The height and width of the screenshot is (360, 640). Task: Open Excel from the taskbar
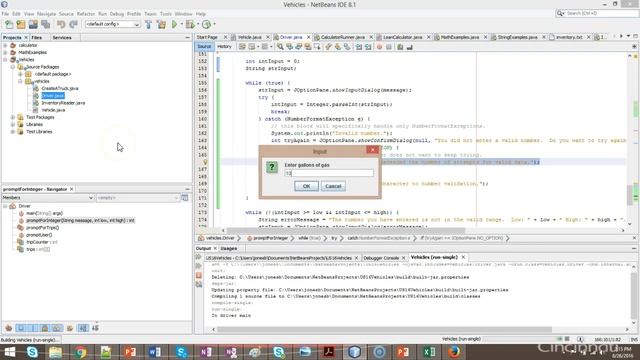(429, 352)
